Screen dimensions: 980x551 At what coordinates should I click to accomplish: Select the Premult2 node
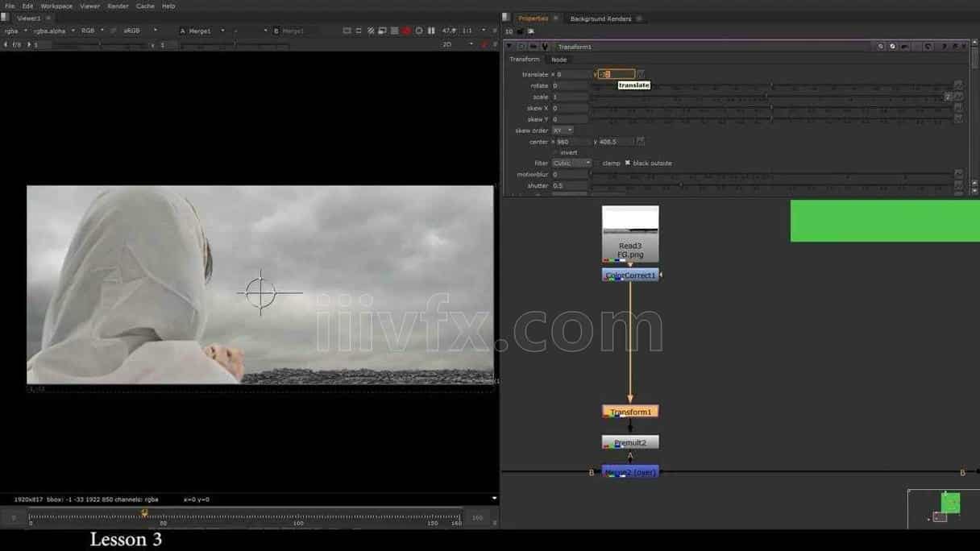coord(630,442)
